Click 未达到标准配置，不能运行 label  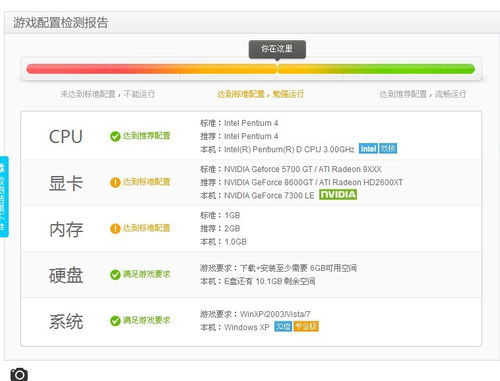[x=107, y=94]
